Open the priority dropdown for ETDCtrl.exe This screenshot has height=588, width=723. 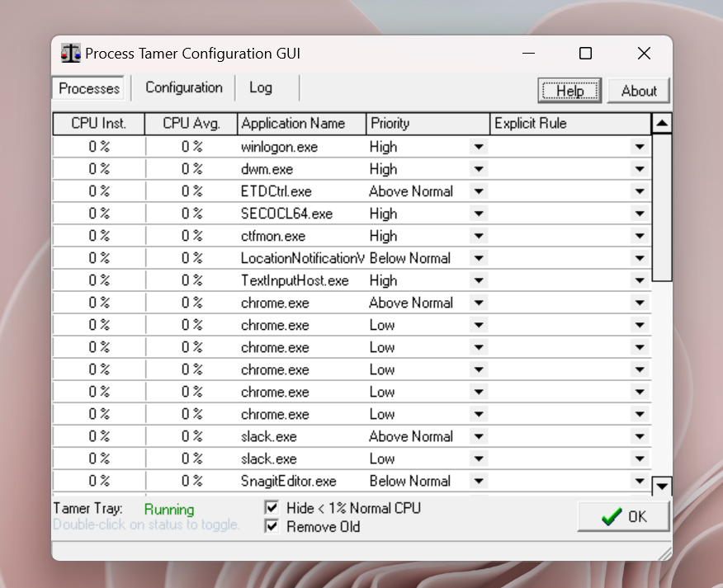click(x=479, y=191)
